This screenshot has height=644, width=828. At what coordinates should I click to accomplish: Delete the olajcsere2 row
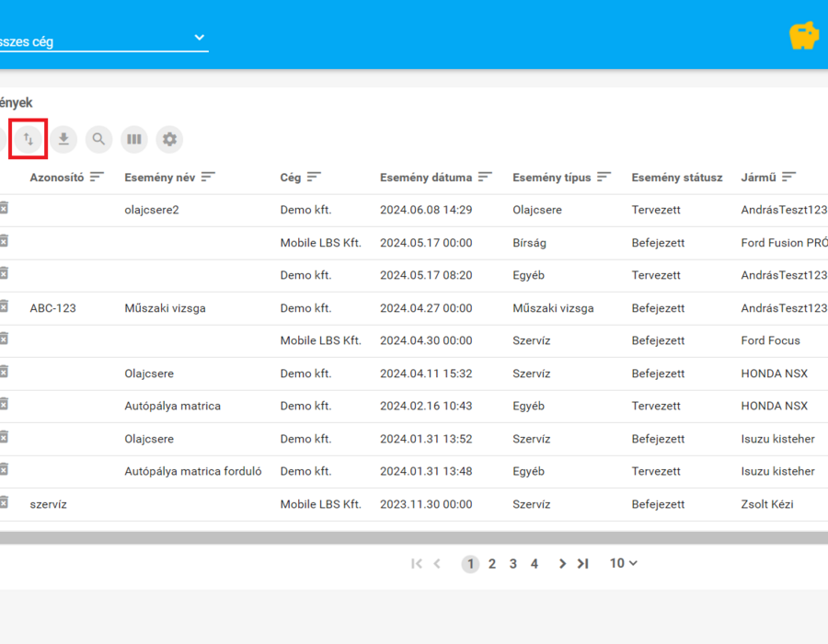(4, 208)
